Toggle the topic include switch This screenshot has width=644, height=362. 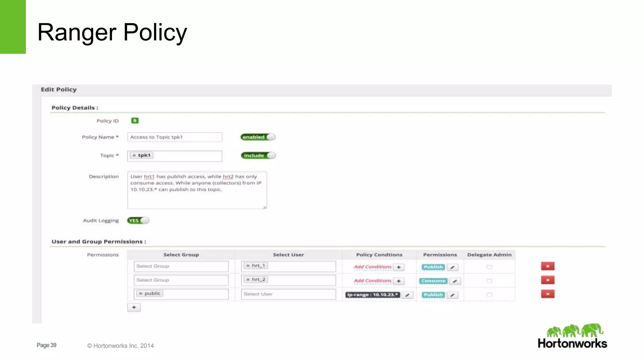click(258, 156)
